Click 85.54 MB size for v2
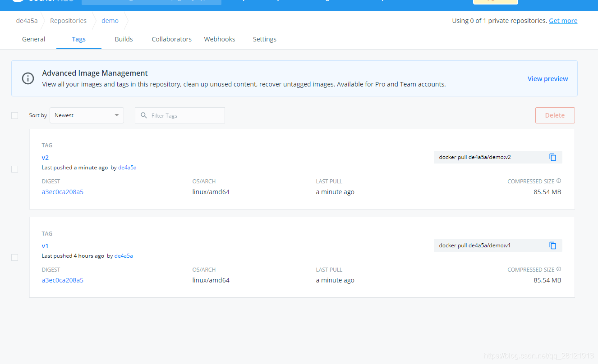 [x=547, y=192]
